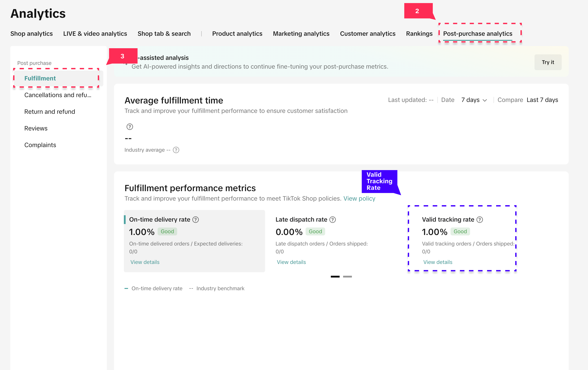Click chevron arrow next to 7 days
Screen dimensions: 588x370
coord(485,100)
